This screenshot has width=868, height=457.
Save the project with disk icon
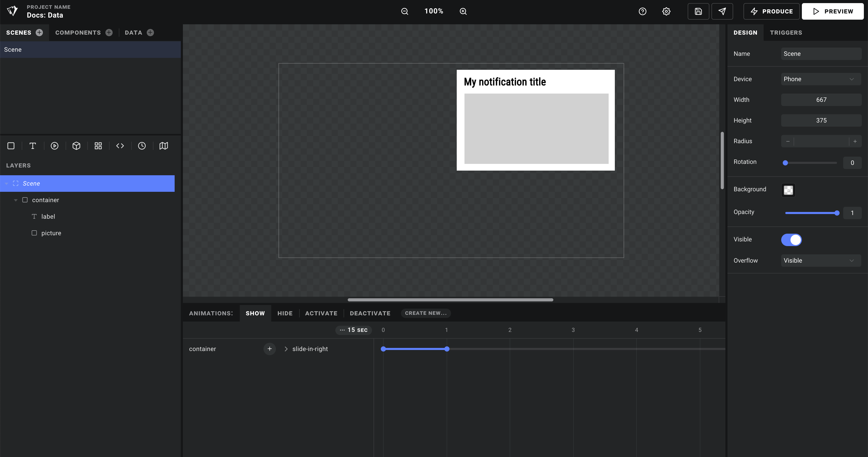coord(698,11)
